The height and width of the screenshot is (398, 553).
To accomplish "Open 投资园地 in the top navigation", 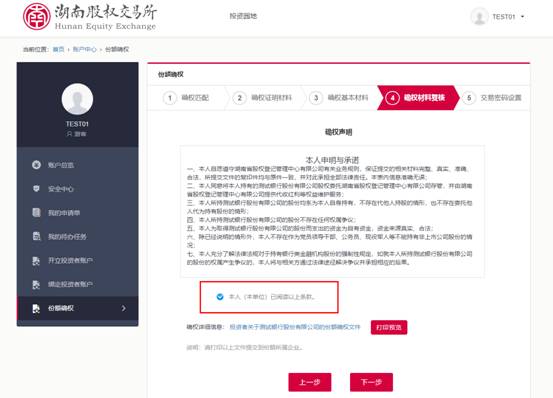I will coord(243,16).
